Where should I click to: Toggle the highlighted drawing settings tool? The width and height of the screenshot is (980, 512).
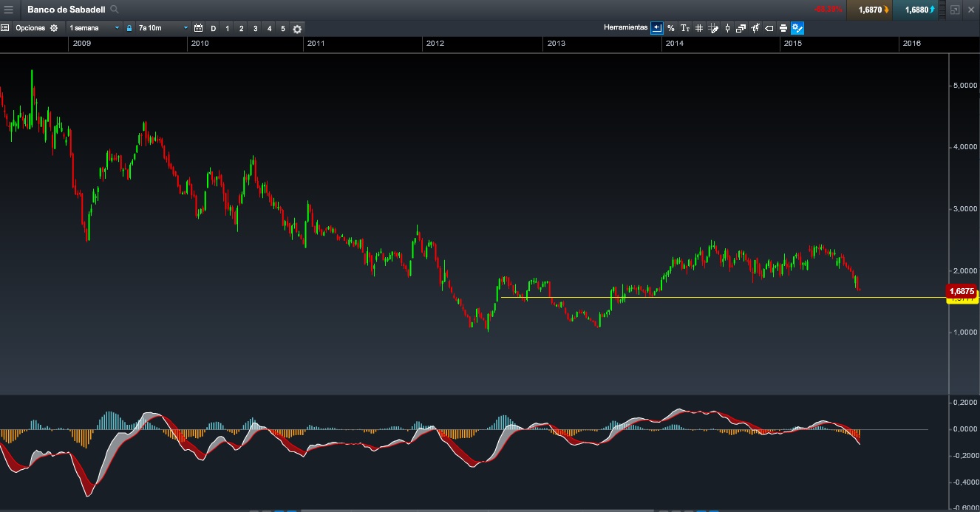pyautogui.click(x=797, y=28)
